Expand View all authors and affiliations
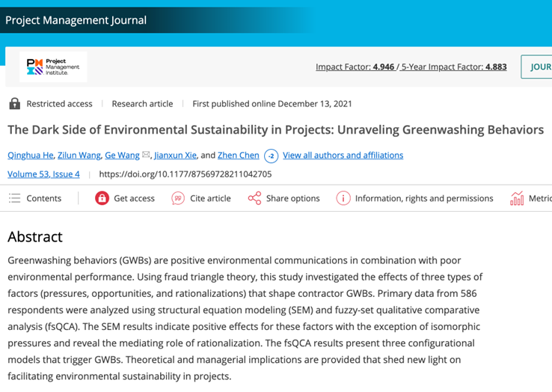The height and width of the screenshot is (392, 552). click(343, 155)
